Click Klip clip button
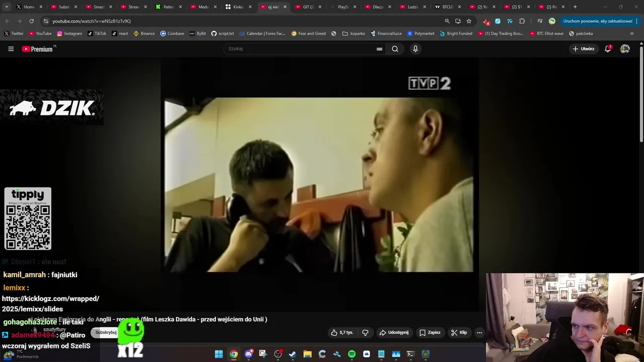 [459, 332]
